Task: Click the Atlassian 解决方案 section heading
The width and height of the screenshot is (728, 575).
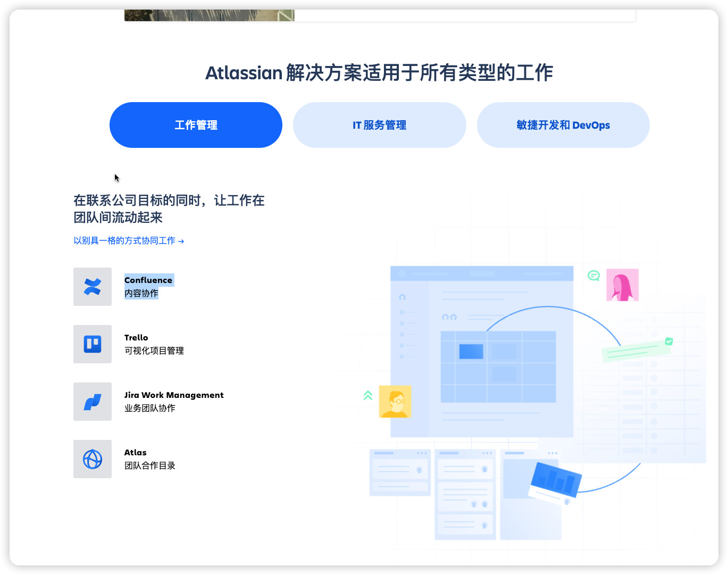Action: (379, 72)
